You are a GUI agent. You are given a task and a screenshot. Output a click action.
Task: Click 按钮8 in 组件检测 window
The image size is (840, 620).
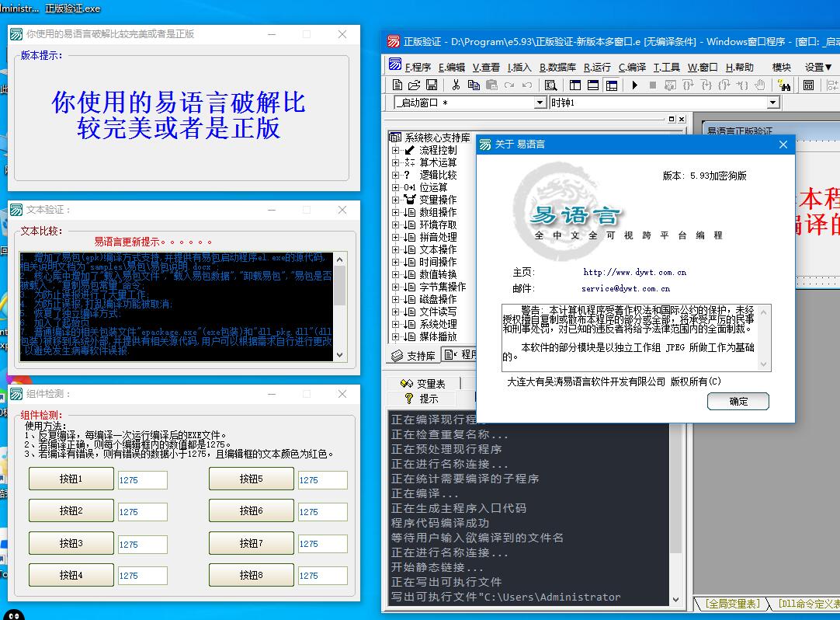pyautogui.click(x=252, y=575)
